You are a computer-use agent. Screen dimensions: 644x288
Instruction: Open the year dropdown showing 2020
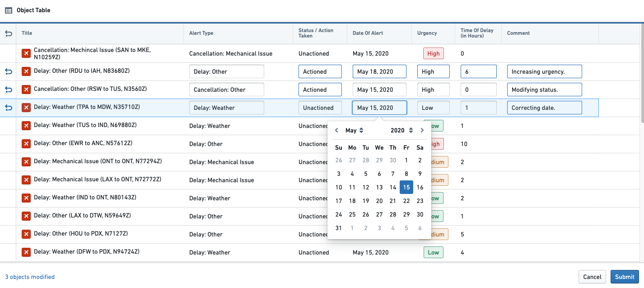[401, 130]
